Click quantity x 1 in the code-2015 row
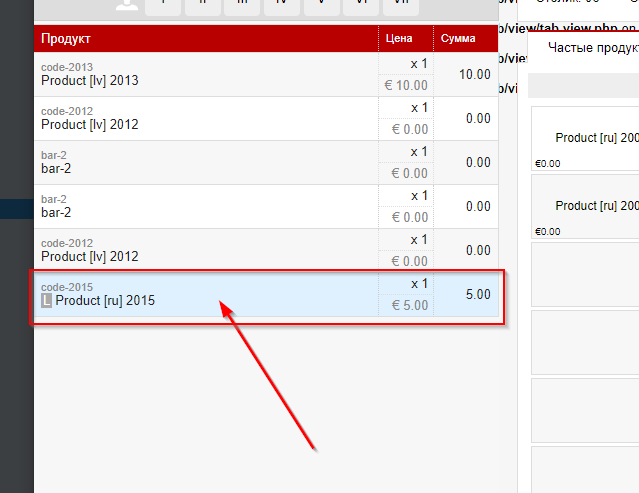 click(419, 283)
